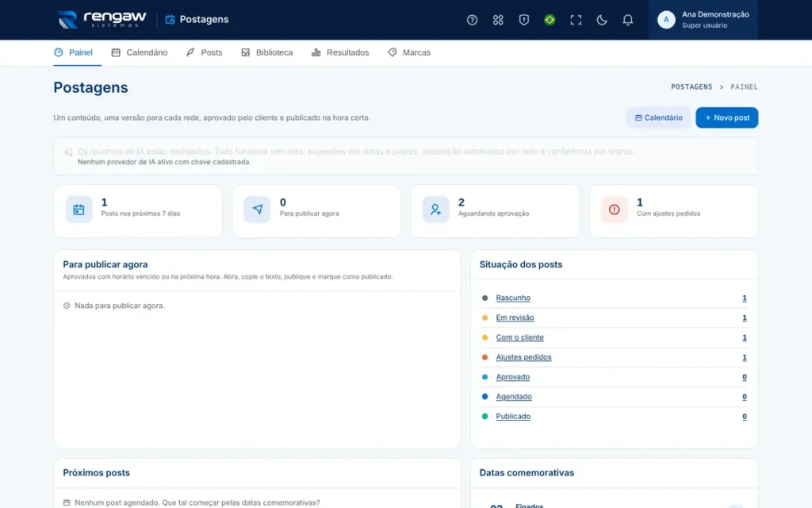Click the person icon for awaiting approval
Image resolution: width=812 pixels, height=508 pixels.
tap(435, 210)
